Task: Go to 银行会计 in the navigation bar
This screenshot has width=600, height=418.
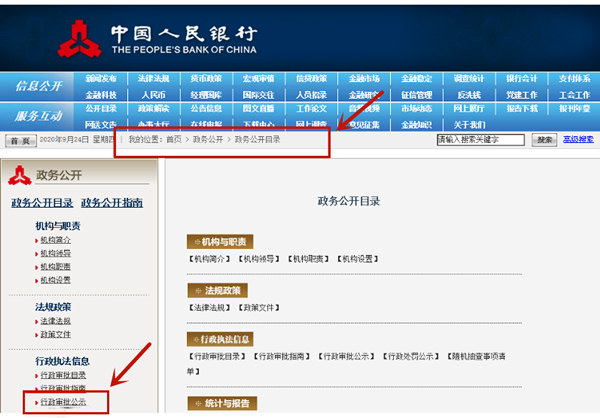Action: tap(522, 79)
